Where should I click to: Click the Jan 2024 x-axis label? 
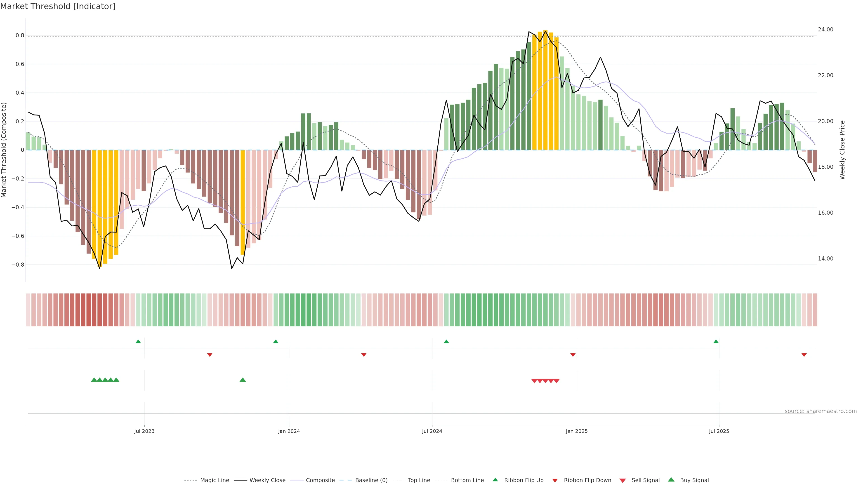tap(289, 431)
